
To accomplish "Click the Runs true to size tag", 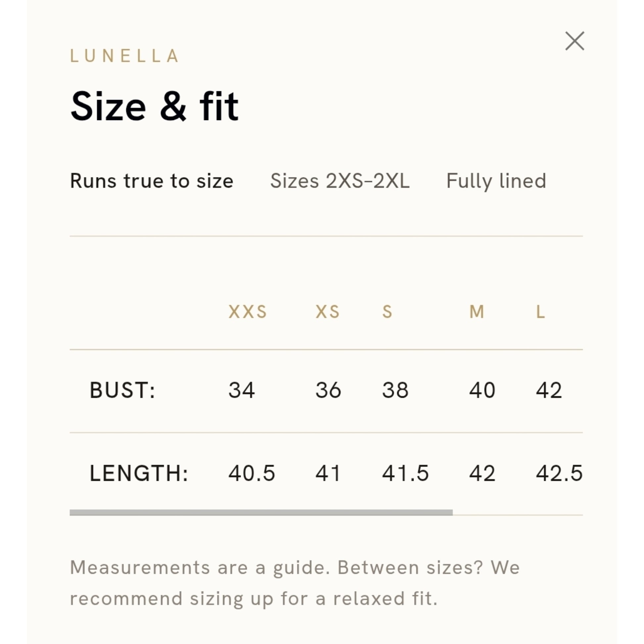I will 152,181.
